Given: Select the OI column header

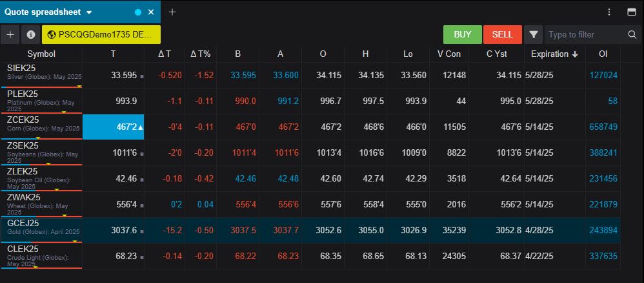Looking at the screenshot, I should pyautogui.click(x=603, y=54).
